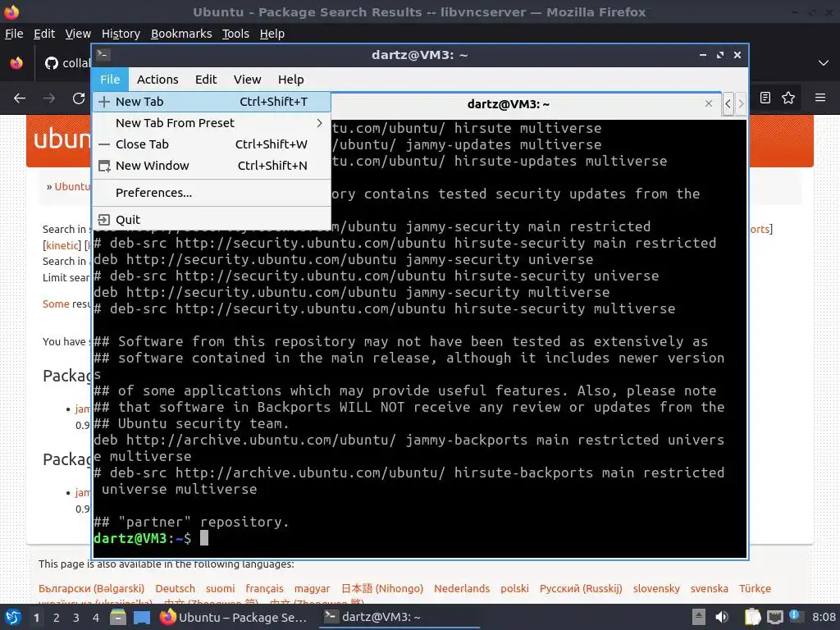Open the terminal Actions menu
Image resolution: width=840 pixels, height=630 pixels.
pos(157,80)
